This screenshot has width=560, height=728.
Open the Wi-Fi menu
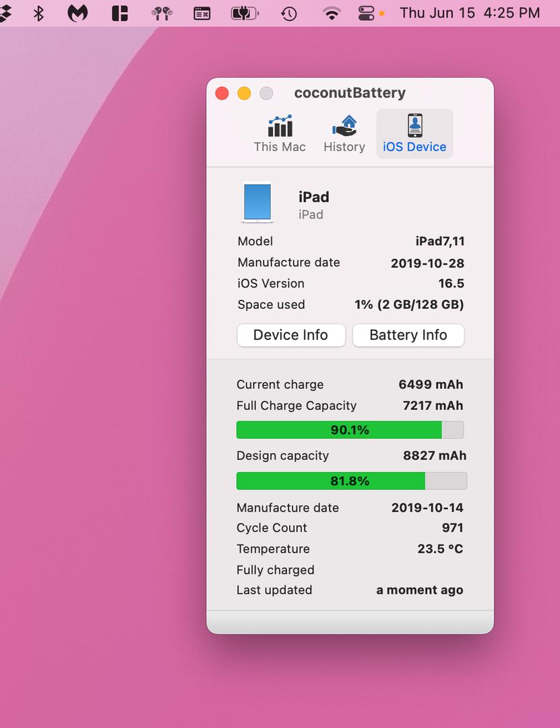[331, 13]
